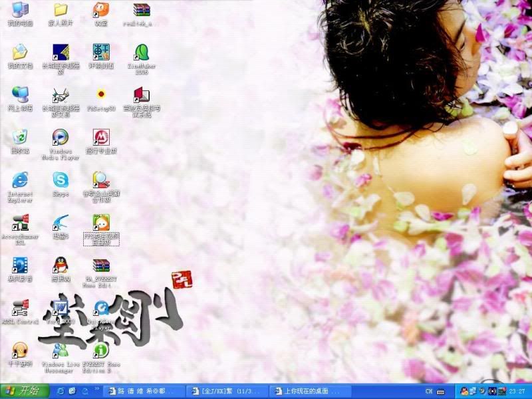
Task: Switch to the [全J/KK] taskbar window
Action: [x=226, y=390]
